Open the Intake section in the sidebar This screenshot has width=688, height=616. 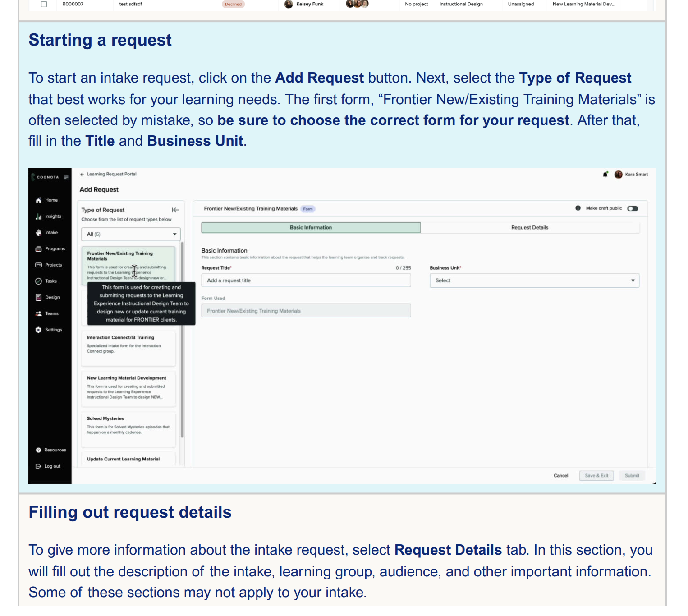point(46,233)
